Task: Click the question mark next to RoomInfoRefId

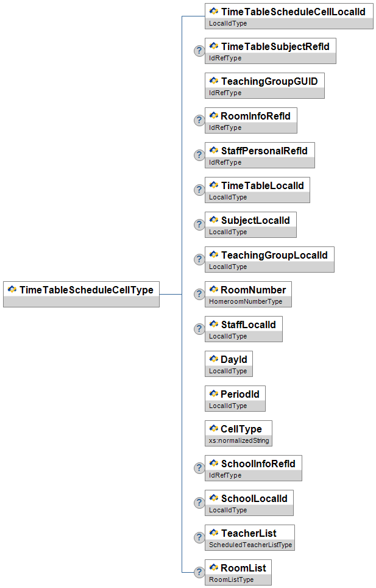Action: [199, 121]
